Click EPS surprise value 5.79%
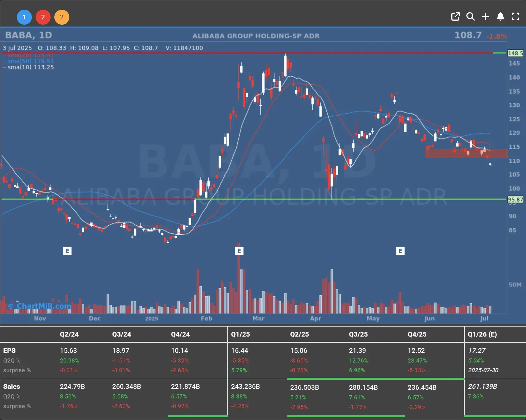This screenshot has height=420, width=526. tap(239, 370)
